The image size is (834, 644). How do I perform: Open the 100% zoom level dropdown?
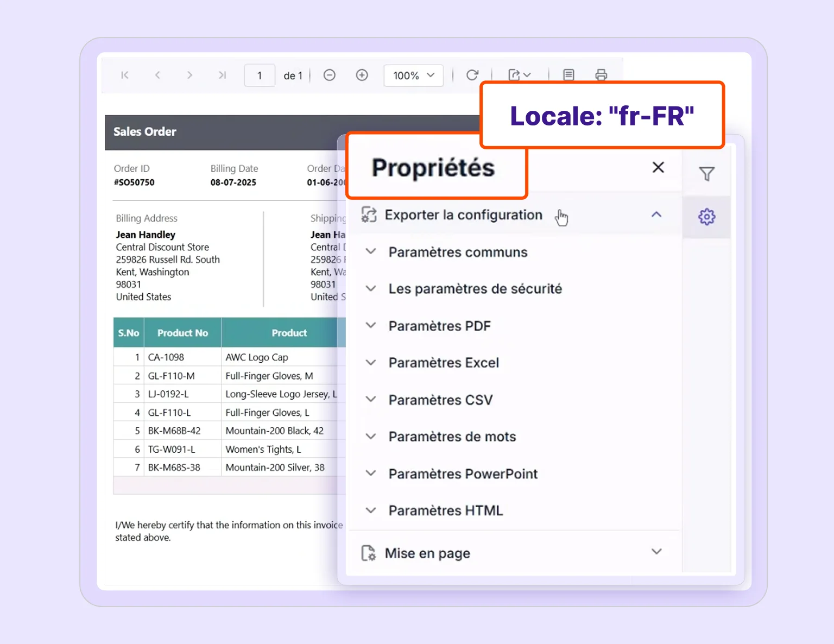click(x=413, y=75)
